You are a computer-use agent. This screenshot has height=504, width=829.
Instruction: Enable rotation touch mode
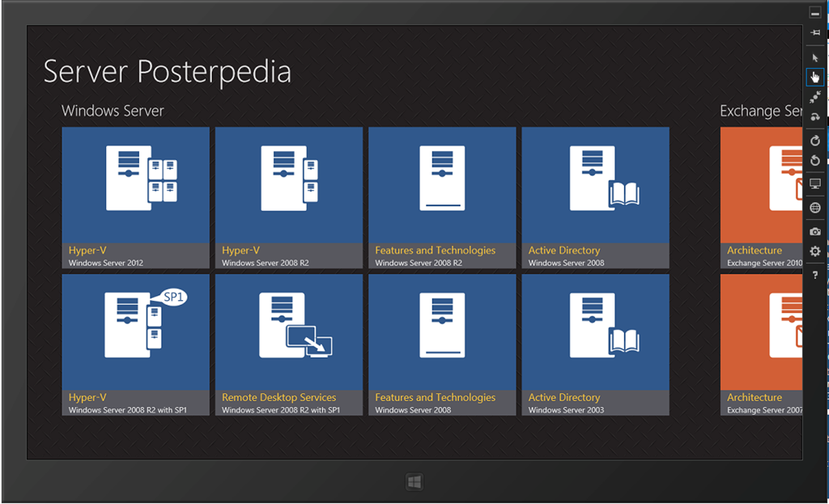815,116
